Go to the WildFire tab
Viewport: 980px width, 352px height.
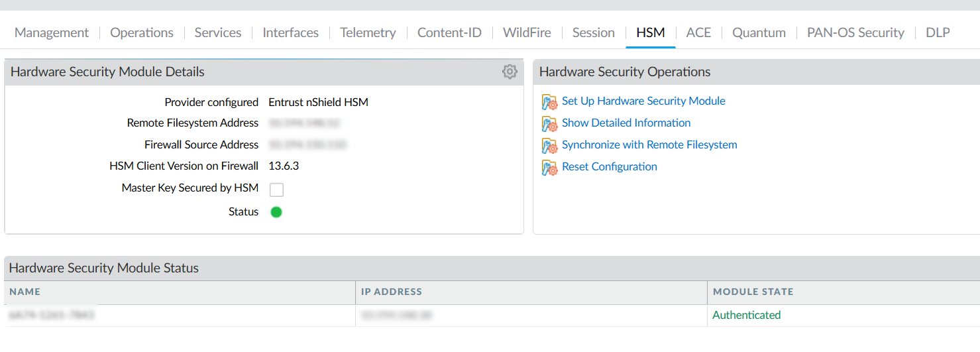click(527, 32)
